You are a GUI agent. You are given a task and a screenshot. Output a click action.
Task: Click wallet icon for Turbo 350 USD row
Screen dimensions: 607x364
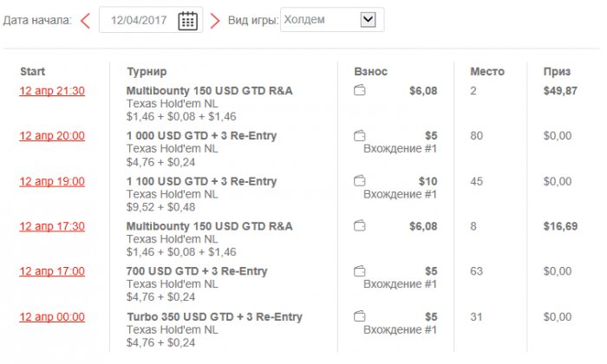360,316
